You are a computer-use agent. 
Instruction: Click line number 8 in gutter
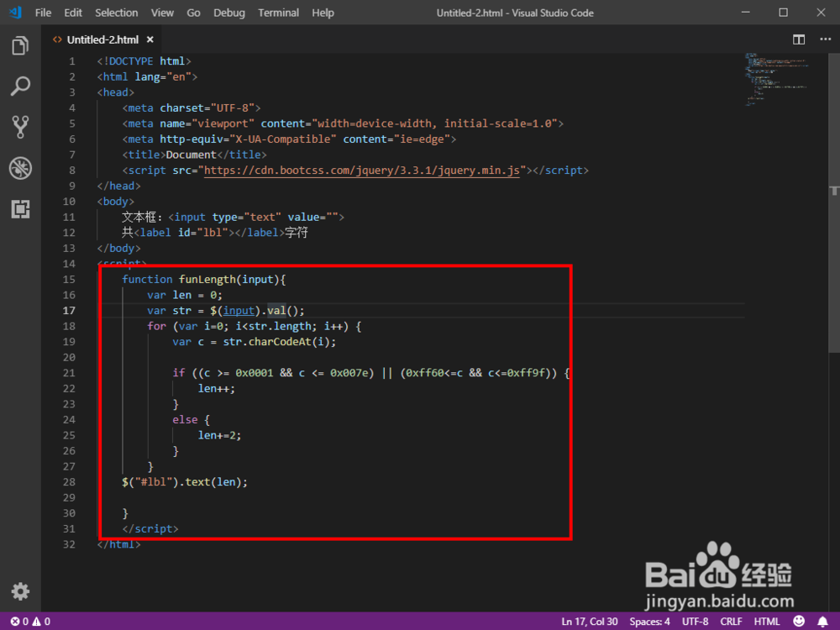(x=71, y=171)
